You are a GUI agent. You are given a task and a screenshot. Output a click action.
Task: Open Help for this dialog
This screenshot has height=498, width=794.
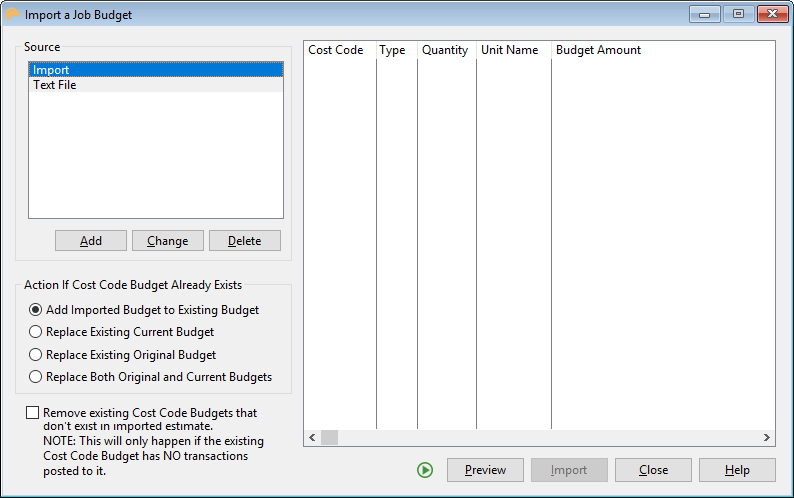pyautogui.click(x=737, y=470)
